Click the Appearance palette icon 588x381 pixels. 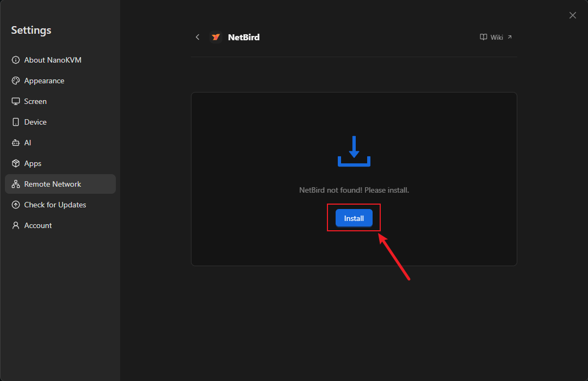pos(16,81)
